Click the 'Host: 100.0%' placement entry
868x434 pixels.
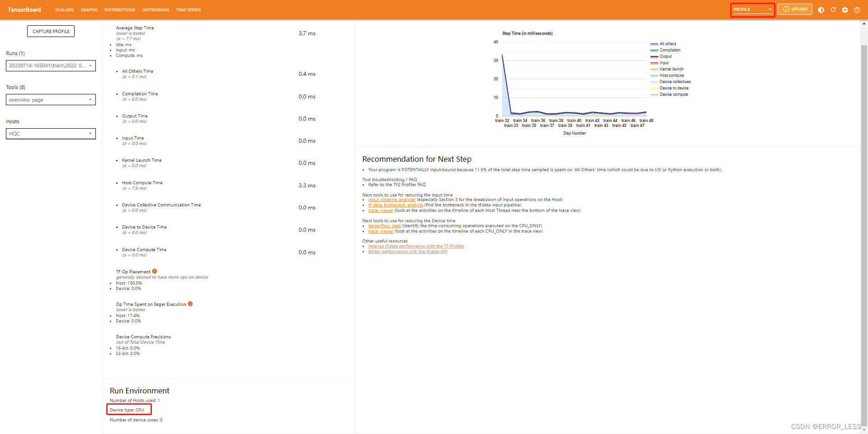[x=129, y=283]
